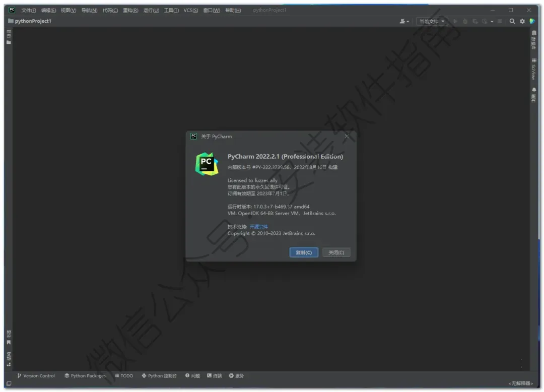Open the 编辑(E) menu
The image size is (544, 392).
(x=48, y=11)
